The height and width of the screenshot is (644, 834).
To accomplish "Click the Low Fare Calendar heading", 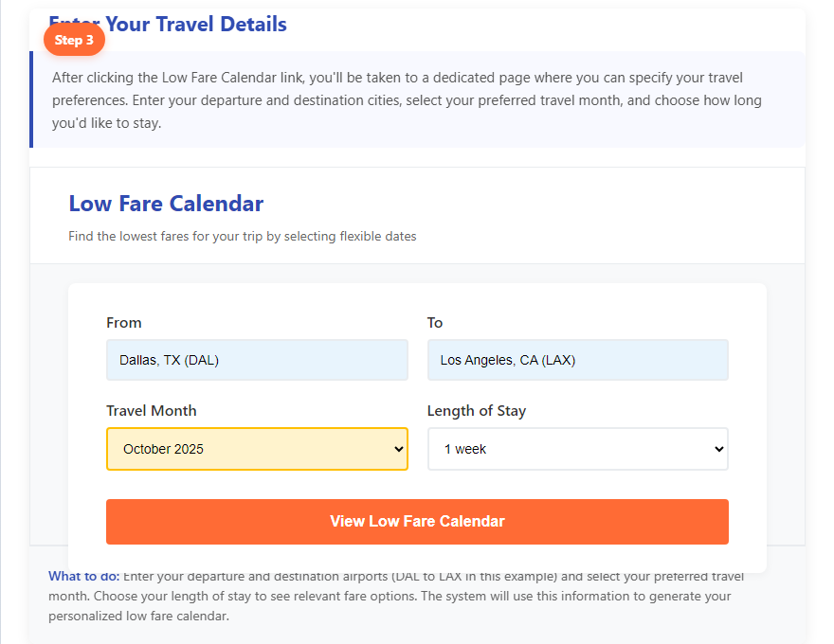I will click(166, 204).
